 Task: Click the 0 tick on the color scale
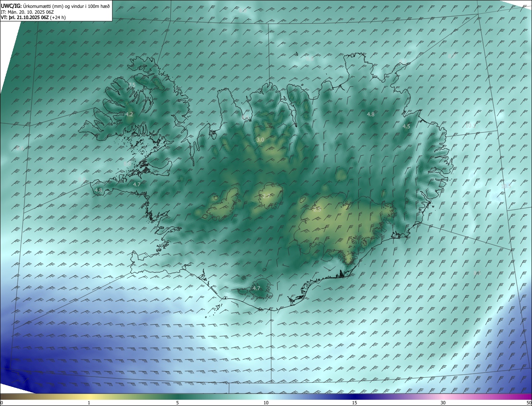point(2,403)
